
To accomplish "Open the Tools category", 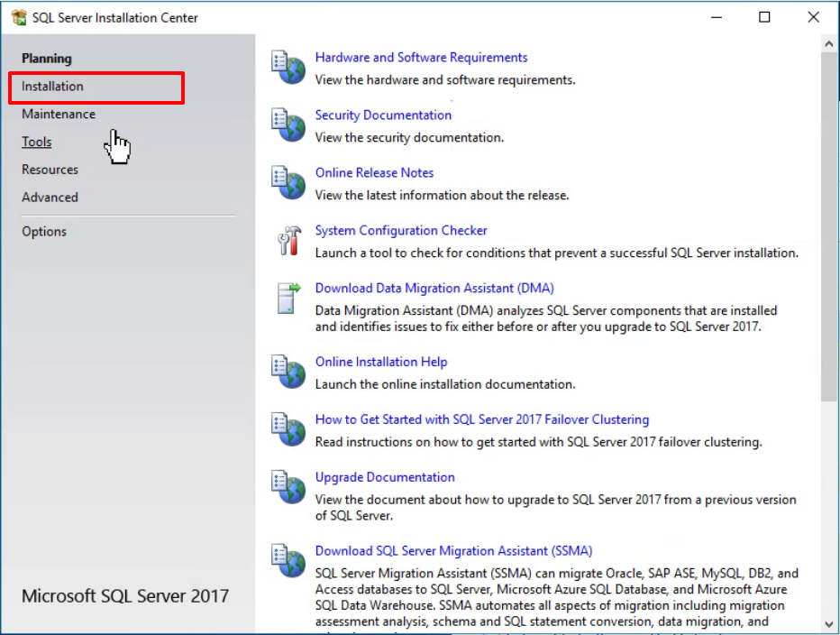I will pos(36,143).
